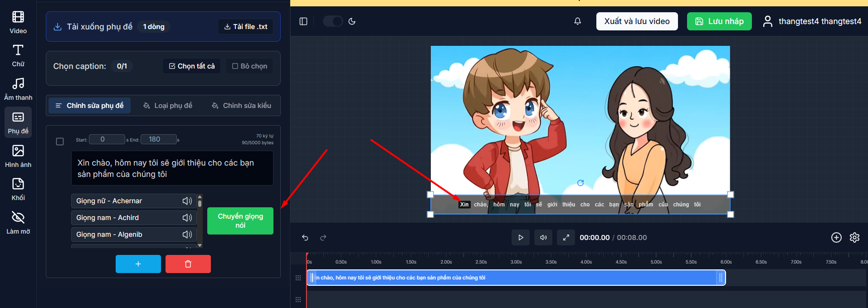Switch to Chỉnh sửa kiểu tab

click(241, 106)
